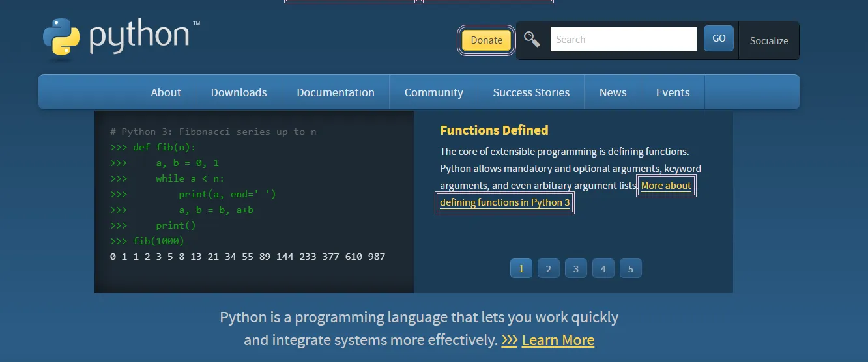The width and height of the screenshot is (868, 362).
Task: Switch to carousel slide 4
Action: tap(603, 268)
